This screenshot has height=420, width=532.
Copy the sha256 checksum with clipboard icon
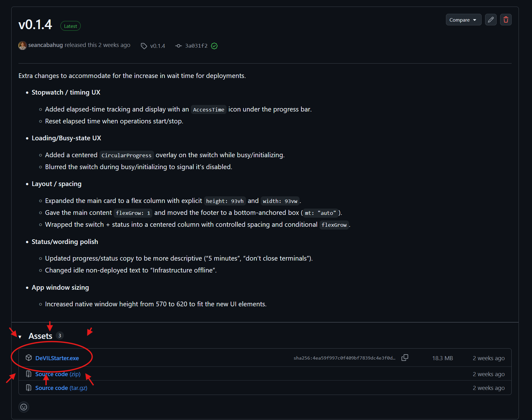(405, 357)
